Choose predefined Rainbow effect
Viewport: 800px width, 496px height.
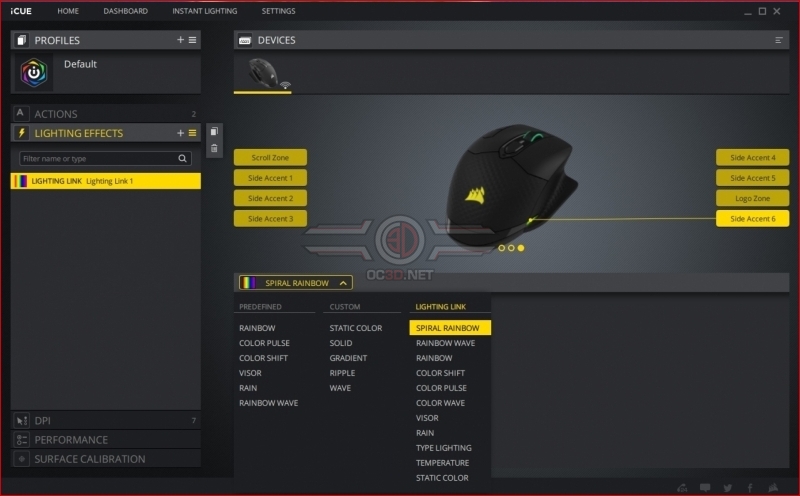tap(257, 328)
